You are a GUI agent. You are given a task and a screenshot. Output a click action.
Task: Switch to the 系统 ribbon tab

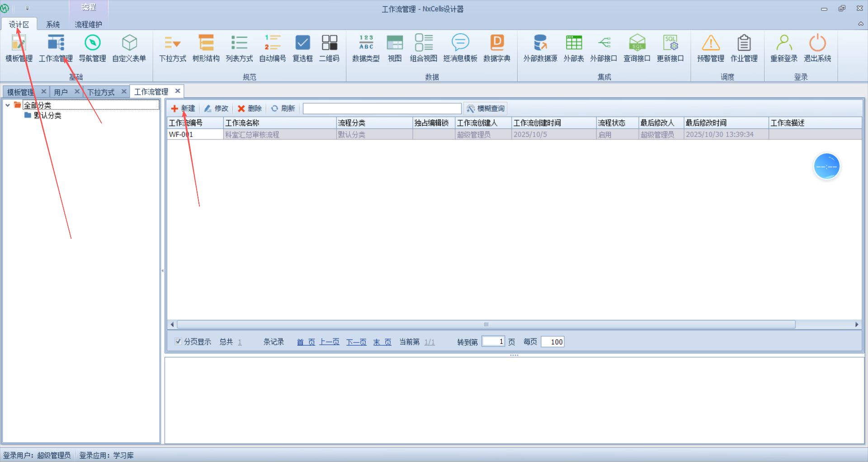(53, 24)
